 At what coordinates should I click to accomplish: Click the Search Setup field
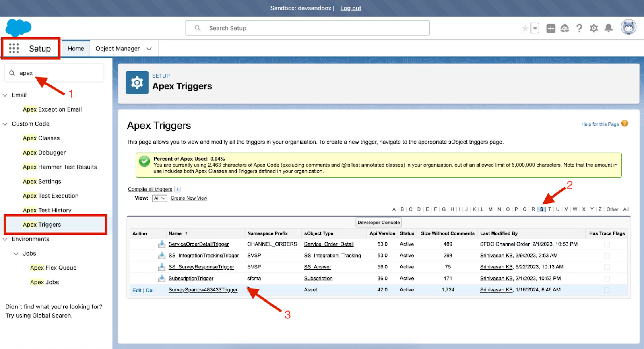click(x=308, y=28)
